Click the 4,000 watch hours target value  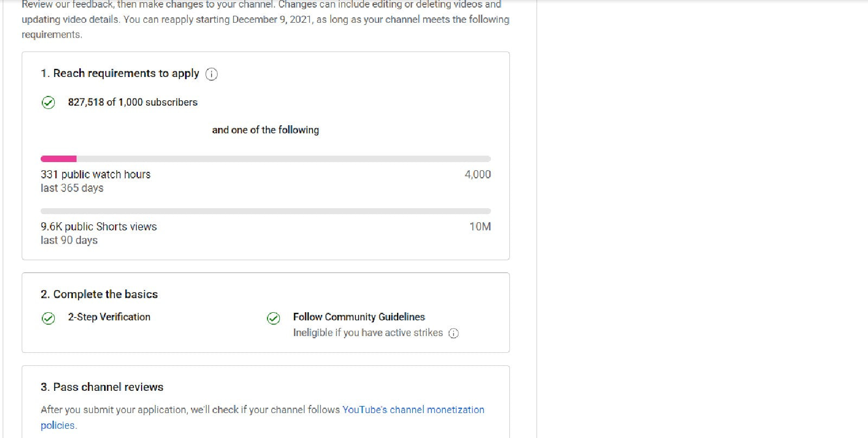[x=477, y=175]
